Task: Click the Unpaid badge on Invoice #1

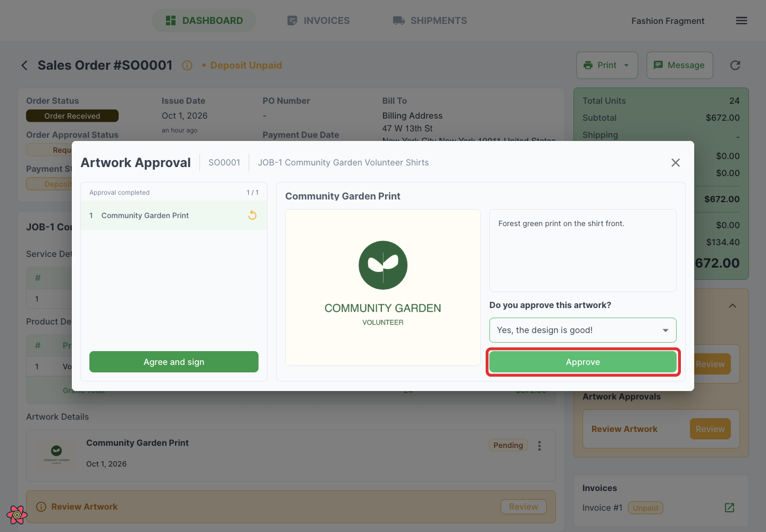Action: pos(645,508)
